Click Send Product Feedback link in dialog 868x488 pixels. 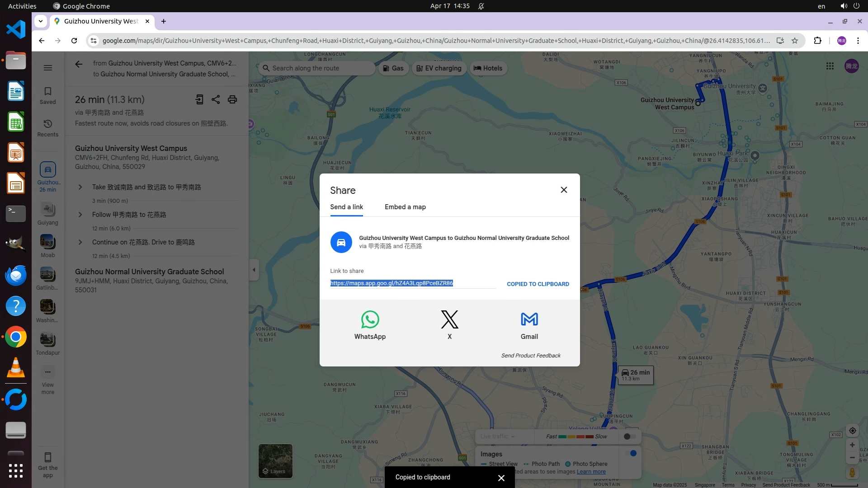pyautogui.click(x=530, y=356)
